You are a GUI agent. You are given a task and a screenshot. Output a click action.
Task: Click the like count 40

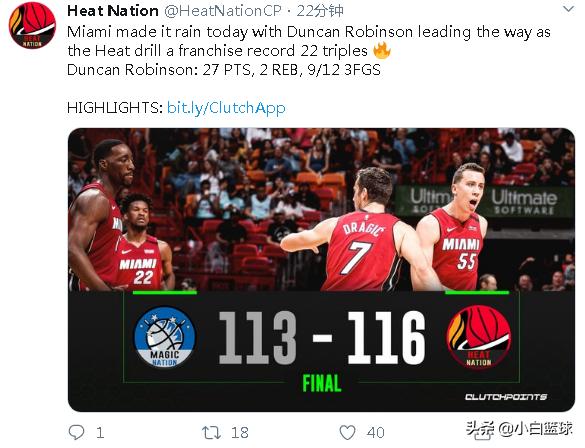tap(375, 433)
